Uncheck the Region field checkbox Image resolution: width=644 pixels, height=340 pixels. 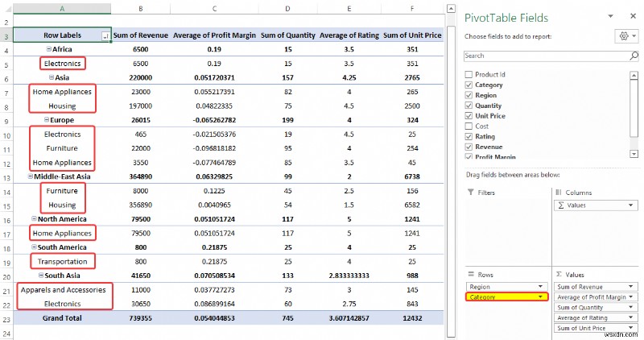469,95
